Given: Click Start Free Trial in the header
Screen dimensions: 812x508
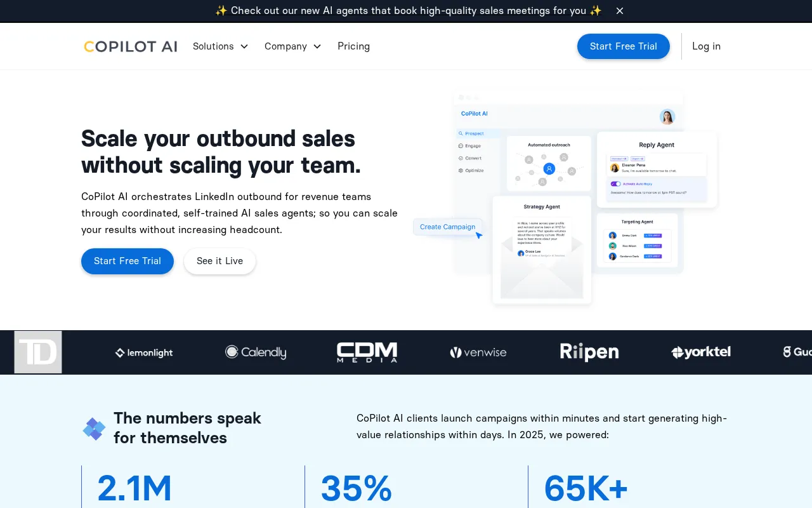Looking at the screenshot, I should coord(624,46).
